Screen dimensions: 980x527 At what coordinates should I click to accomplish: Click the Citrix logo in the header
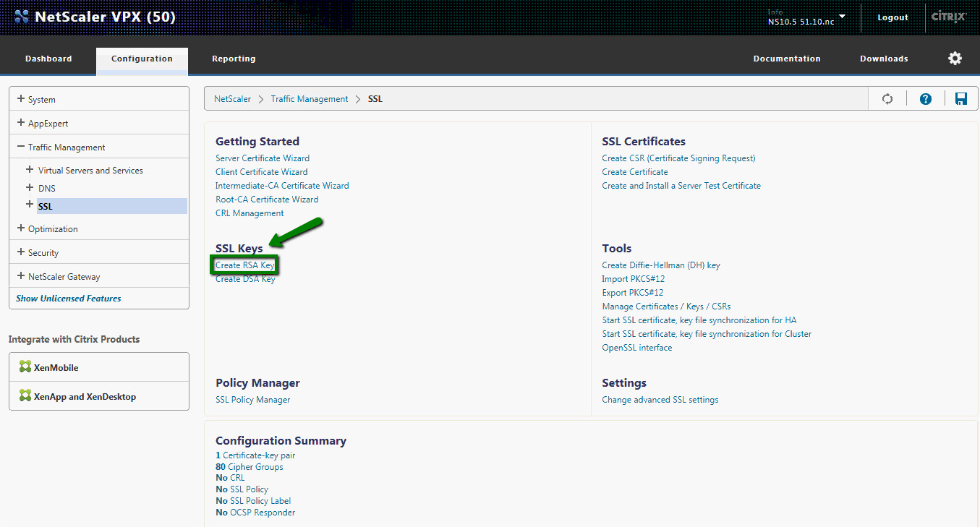point(948,16)
